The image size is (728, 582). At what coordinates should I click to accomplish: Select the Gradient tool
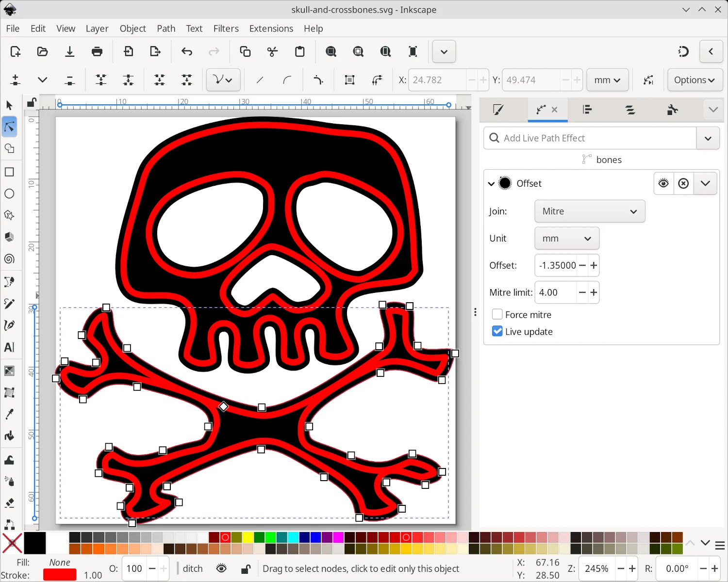click(x=9, y=371)
